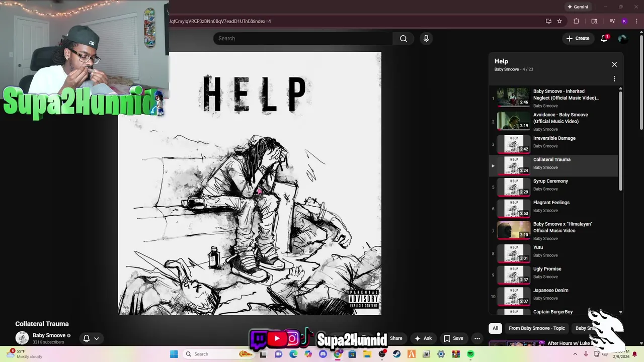Select Ugly Promise in the playlist
Screen dimensions: 644x362
[x=553, y=275]
